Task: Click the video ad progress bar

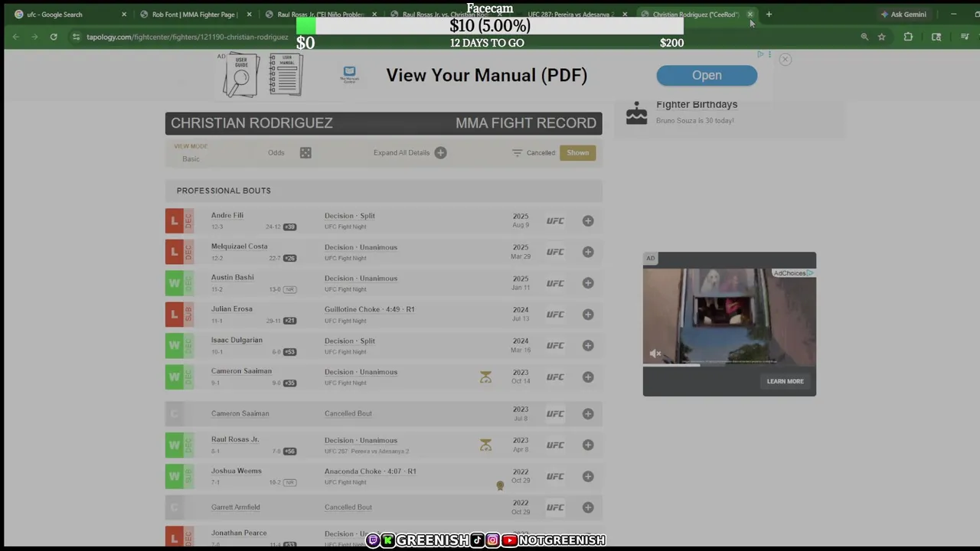Action: 729,365
